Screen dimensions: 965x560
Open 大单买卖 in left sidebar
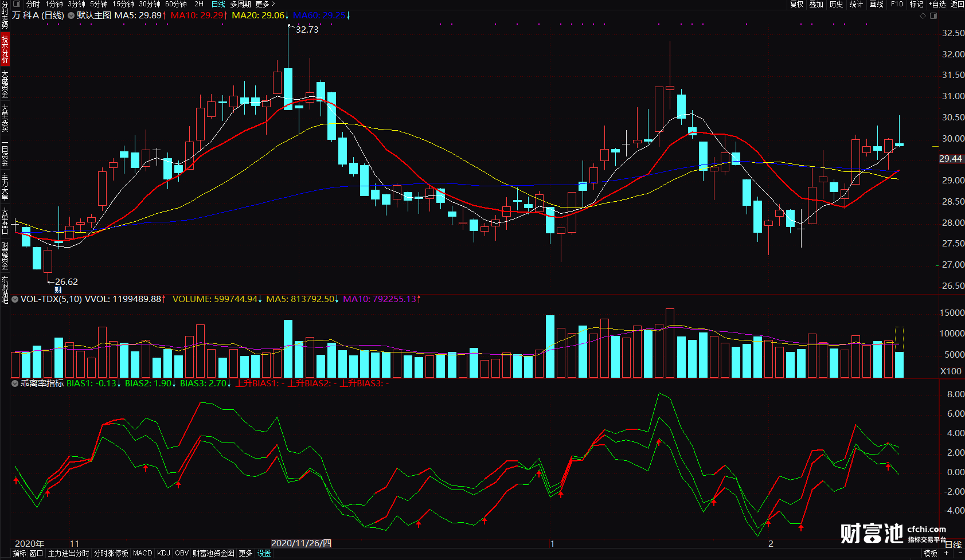(x=5, y=118)
